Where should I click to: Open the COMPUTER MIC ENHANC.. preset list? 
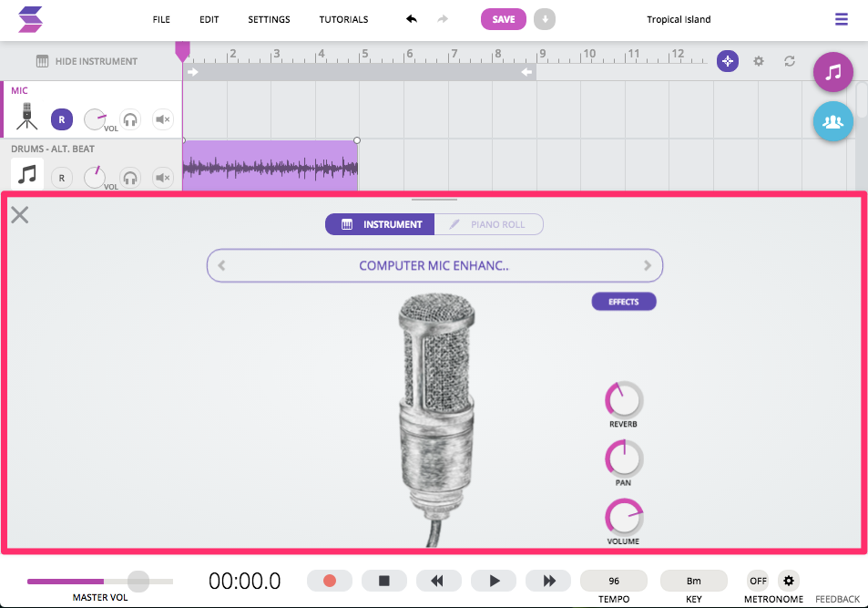[x=434, y=265]
